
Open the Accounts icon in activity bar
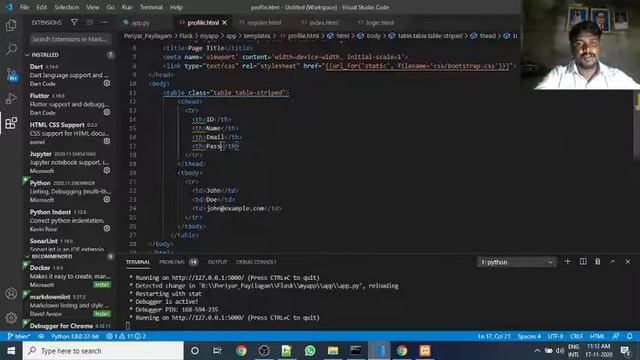pos(11,293)
